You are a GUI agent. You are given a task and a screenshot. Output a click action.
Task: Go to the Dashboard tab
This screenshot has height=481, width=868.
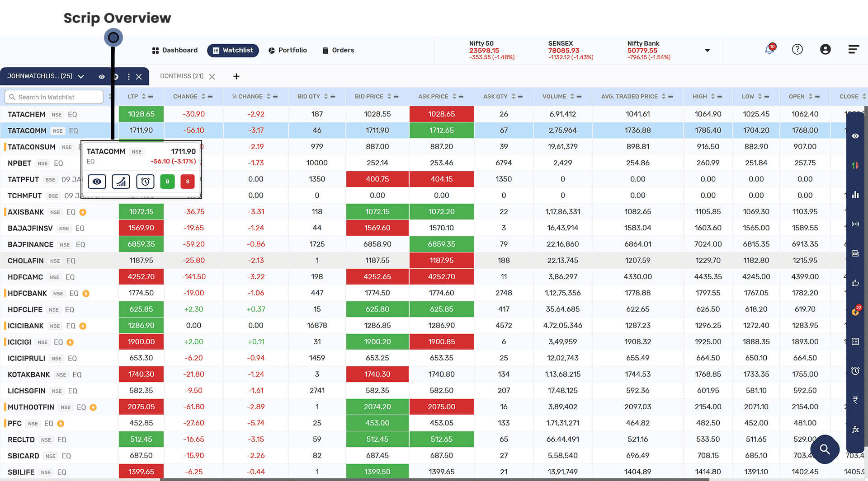click(x=175, y=50)
